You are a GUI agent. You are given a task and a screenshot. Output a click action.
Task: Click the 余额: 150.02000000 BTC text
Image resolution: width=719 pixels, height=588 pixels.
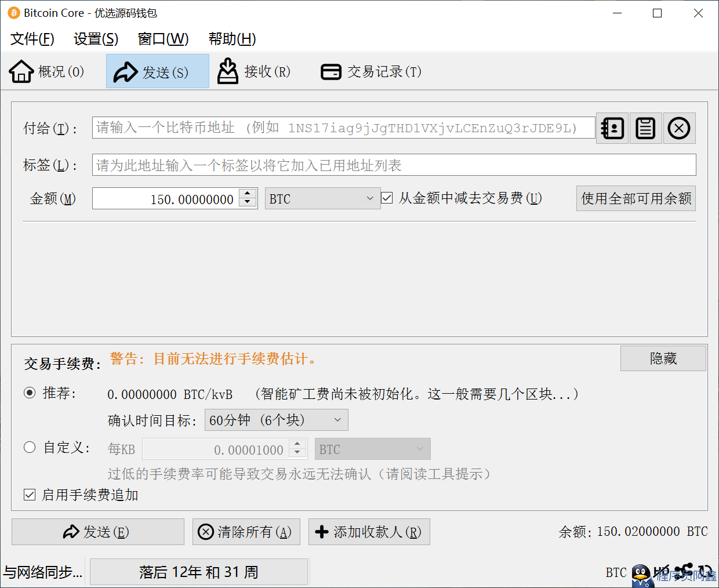tap(633, 532)
